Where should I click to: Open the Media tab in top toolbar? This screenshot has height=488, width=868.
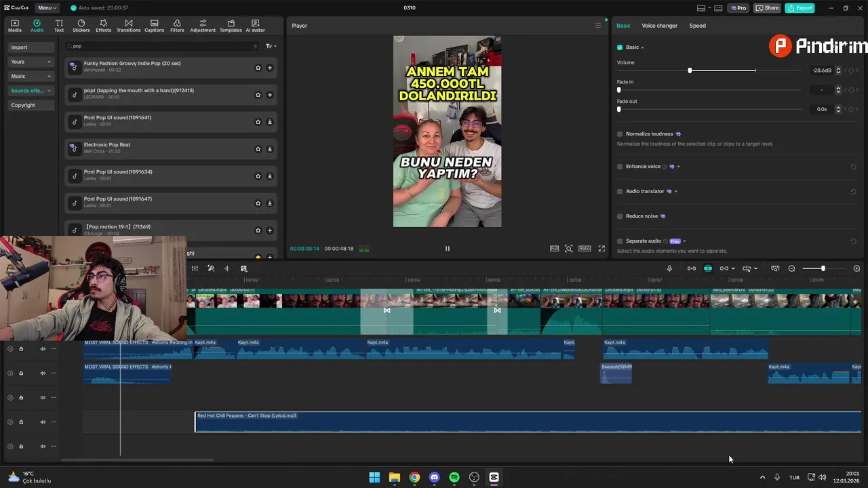pyautogui.click(x=15, y=26)
